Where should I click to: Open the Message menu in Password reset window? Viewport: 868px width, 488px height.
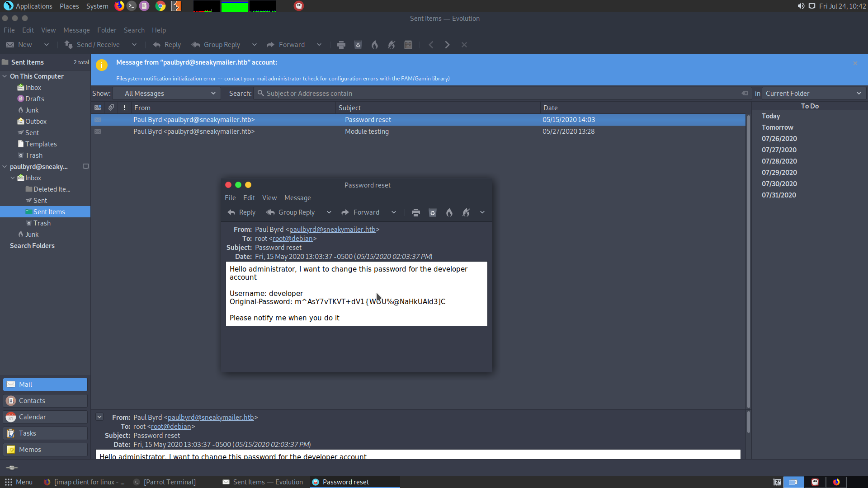pos(297,198)
